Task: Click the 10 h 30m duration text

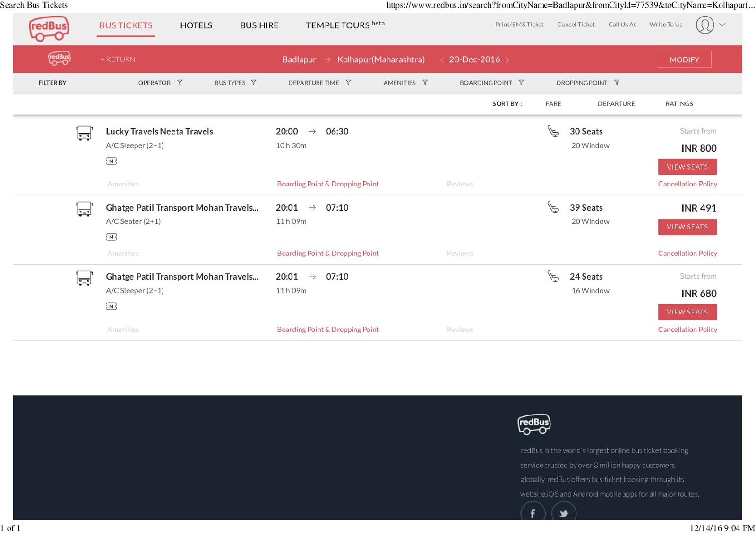Action: (291, 146)
